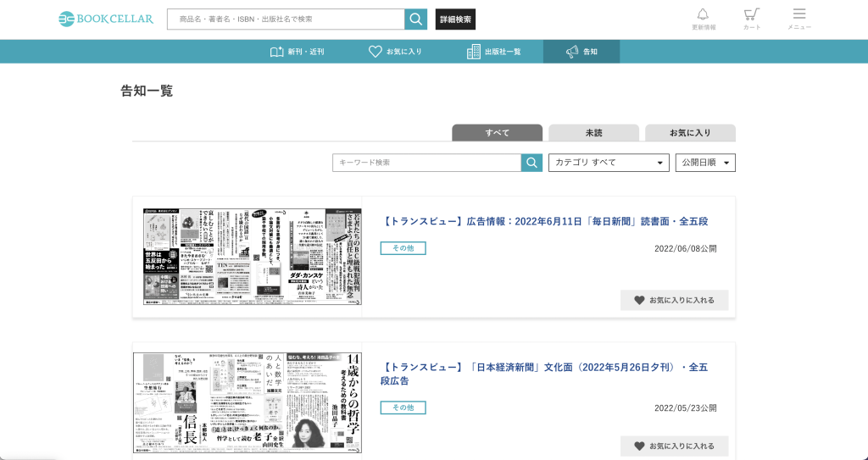Switch to the お気に入り filter tab
This screenshot has height=460, width=868.
[x=690, y=133]
